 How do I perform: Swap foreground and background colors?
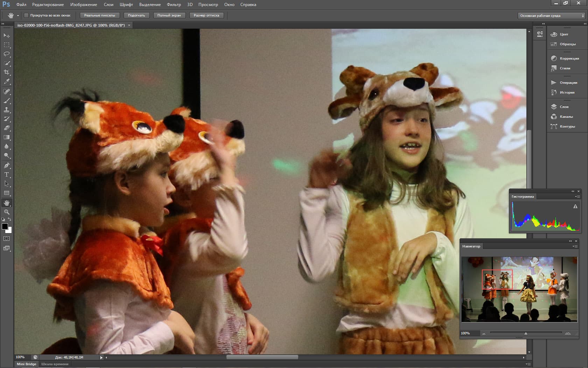click(x=10, y=219)
